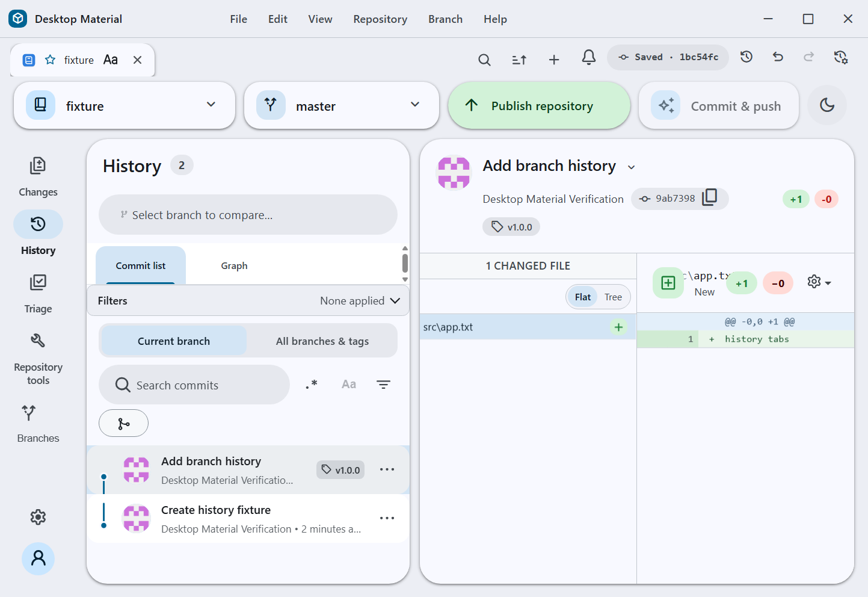Click the diff line '+ history tabs'
868x597 pixels.
coord(745,339)
